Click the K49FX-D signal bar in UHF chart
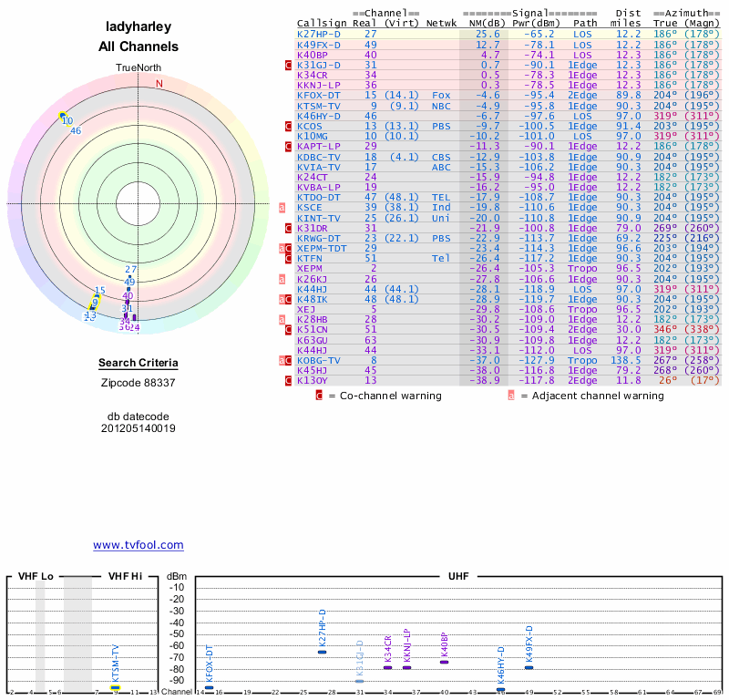Image resolution: width=729 pixels, height=700 pixels. coord(529,668)
